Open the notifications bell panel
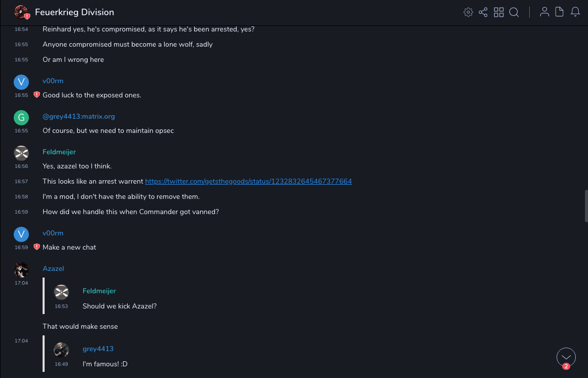Screen dimensions: 588x378 point(575,12)
